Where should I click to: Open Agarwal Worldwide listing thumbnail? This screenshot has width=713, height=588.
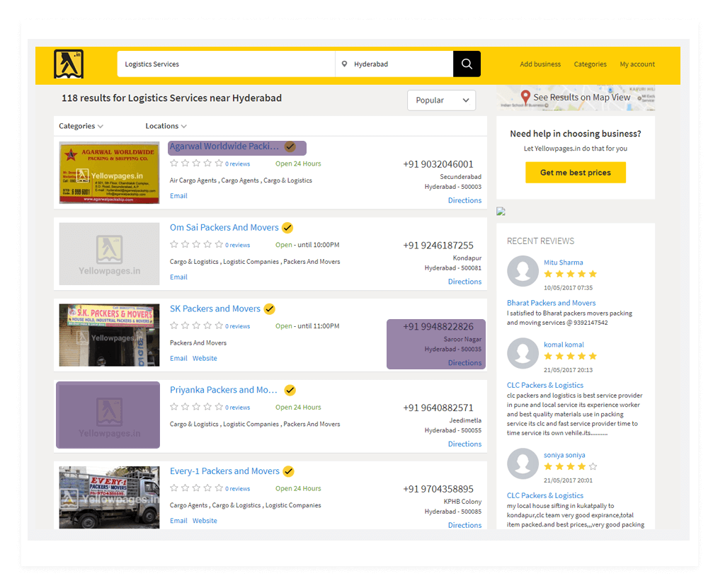[x=109, y=173]
